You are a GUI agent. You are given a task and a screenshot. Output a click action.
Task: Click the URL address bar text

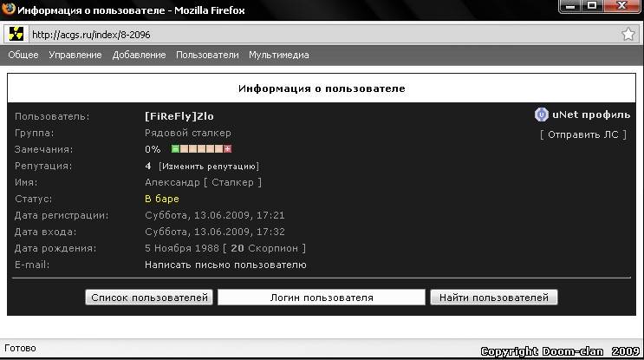click(82, 35)
